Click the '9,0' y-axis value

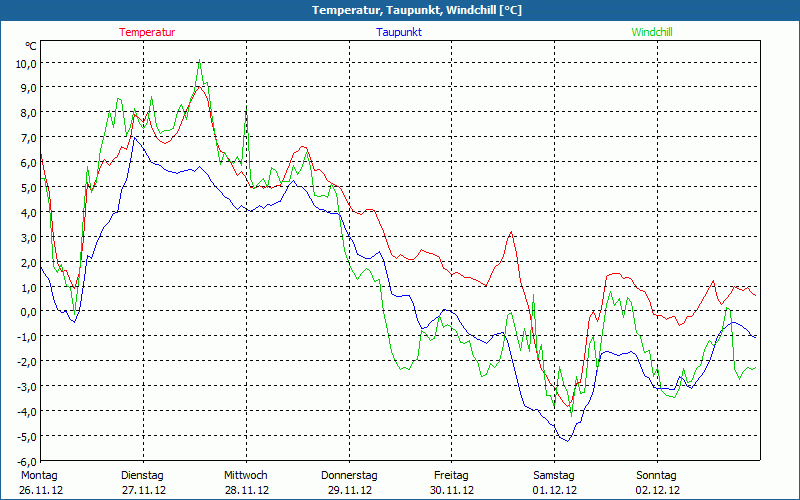coord(29,88)
